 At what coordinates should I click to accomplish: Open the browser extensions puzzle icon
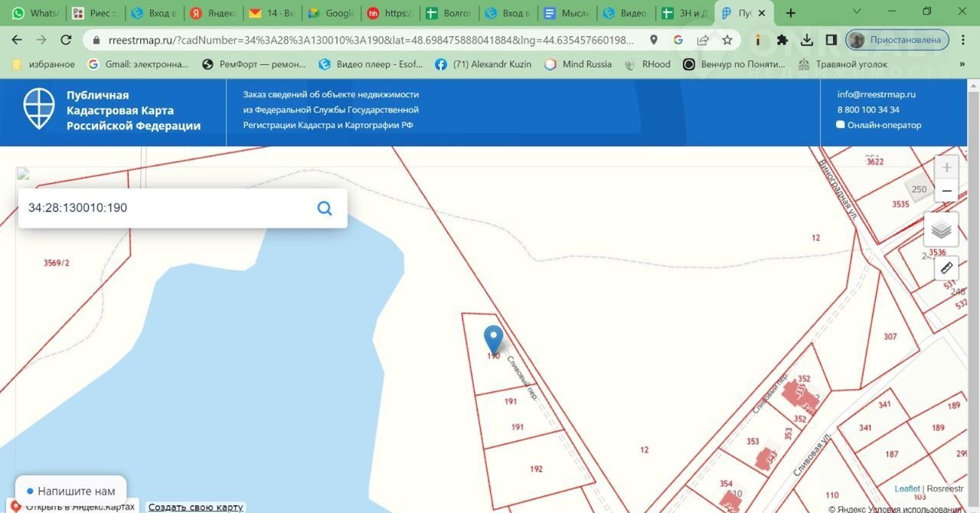(x=782, y=40)
